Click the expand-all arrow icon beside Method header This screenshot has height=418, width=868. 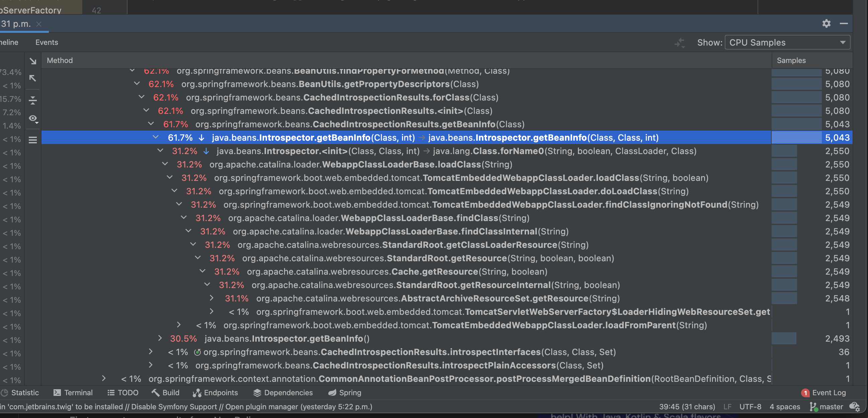point(33,61)
